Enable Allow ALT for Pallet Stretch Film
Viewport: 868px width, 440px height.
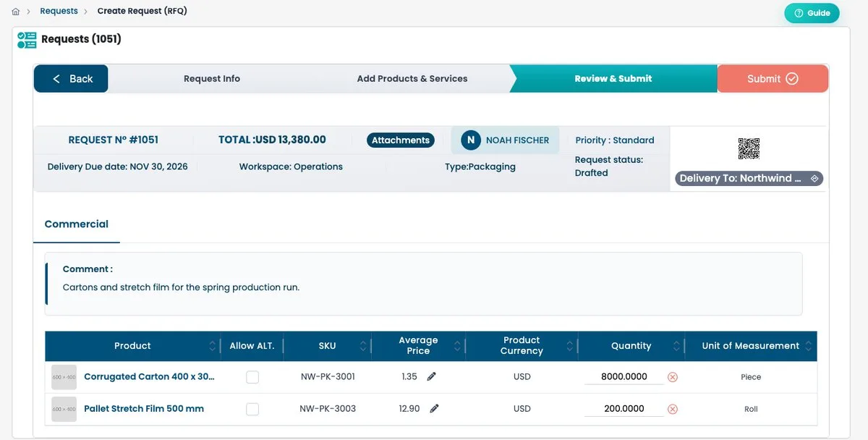click(252, 409)
